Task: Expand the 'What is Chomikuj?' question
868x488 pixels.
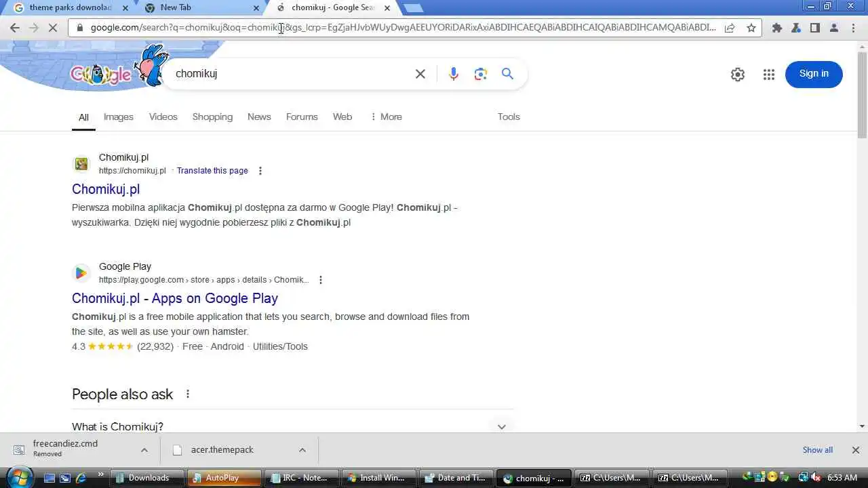Action: coord(293,426)
